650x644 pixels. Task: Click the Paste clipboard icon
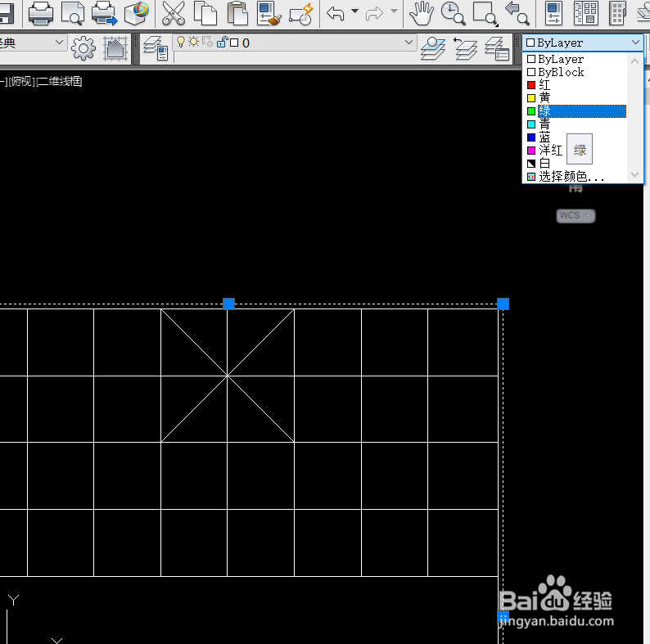click(x=237, y=14)
